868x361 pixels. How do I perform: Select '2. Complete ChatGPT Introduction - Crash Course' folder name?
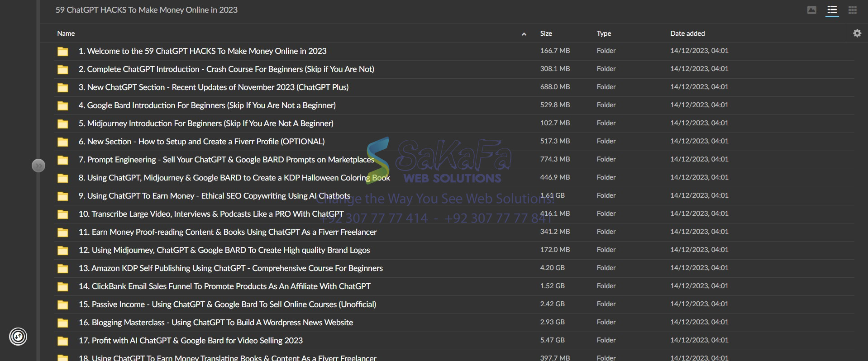(x=226, y=69)
